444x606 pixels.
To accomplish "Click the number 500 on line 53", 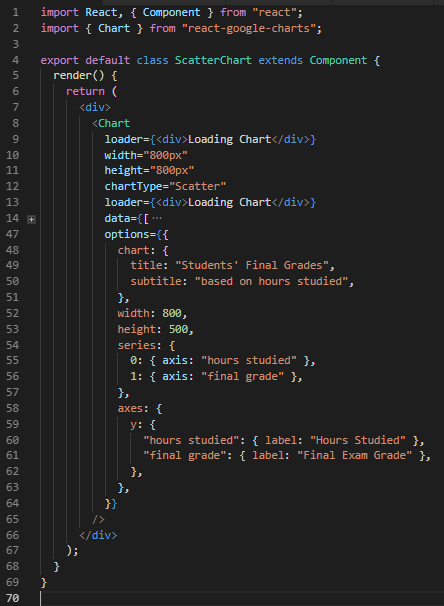I will [178, 329].
